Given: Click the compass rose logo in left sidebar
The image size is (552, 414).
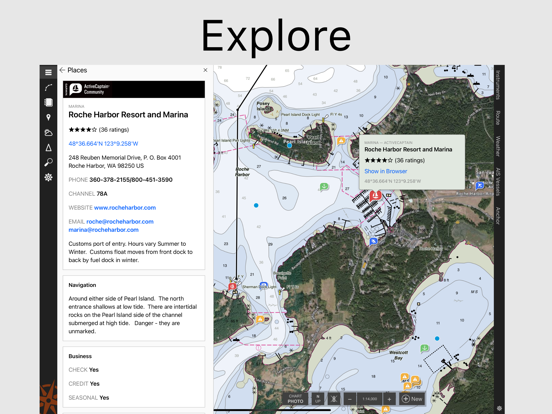Looking at the screenshot, I should 48,397.
